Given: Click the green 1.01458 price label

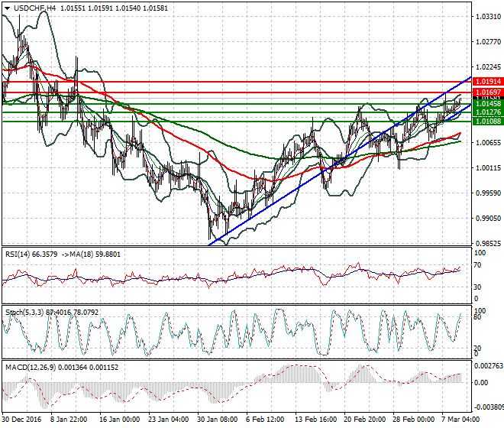Looking at the screenshot, I should (488, 104).
